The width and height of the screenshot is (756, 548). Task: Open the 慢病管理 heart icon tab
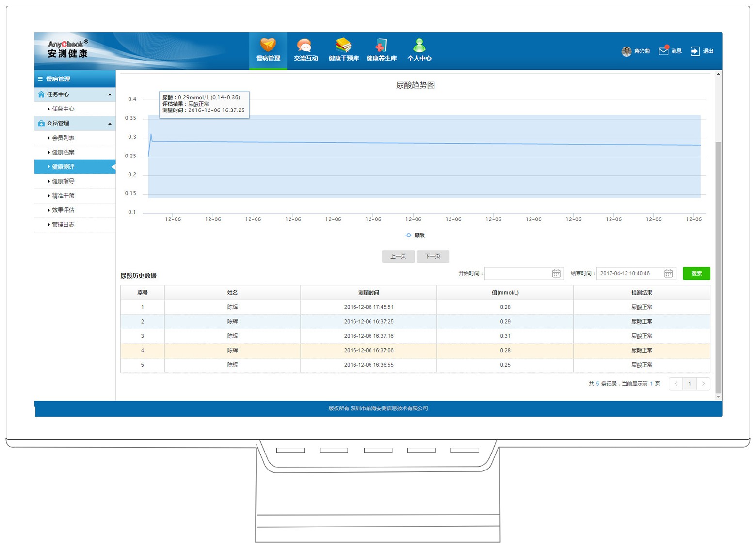[268, 46]
